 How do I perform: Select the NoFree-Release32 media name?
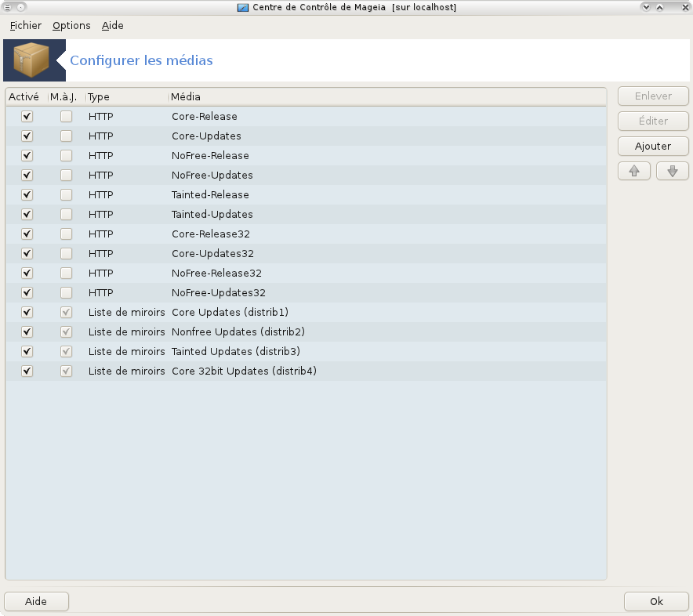(x=216, y=273)
